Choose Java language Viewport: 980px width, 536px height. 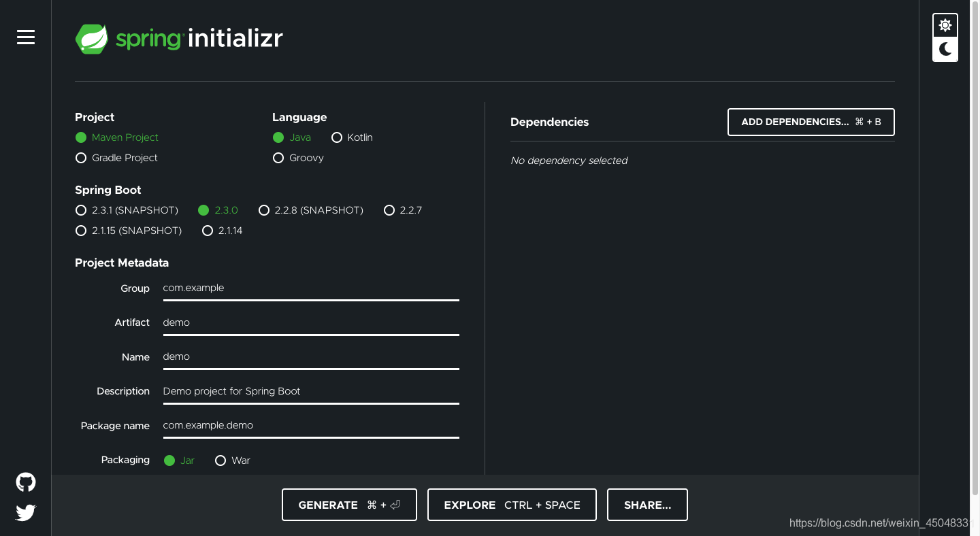[x=292, y=137]
